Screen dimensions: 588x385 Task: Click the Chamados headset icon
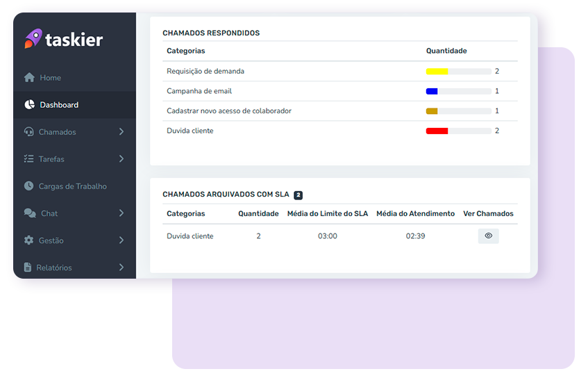tap(29, 132)
